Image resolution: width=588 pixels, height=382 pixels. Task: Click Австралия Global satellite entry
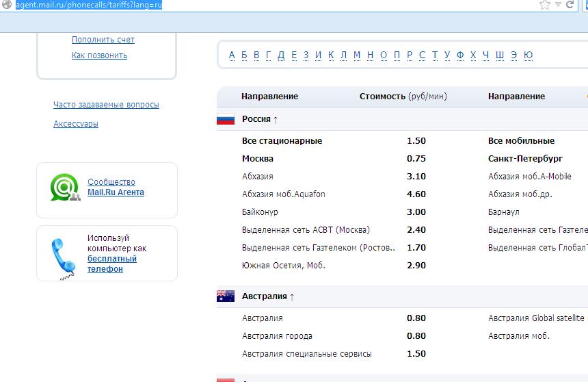[536, 318]
